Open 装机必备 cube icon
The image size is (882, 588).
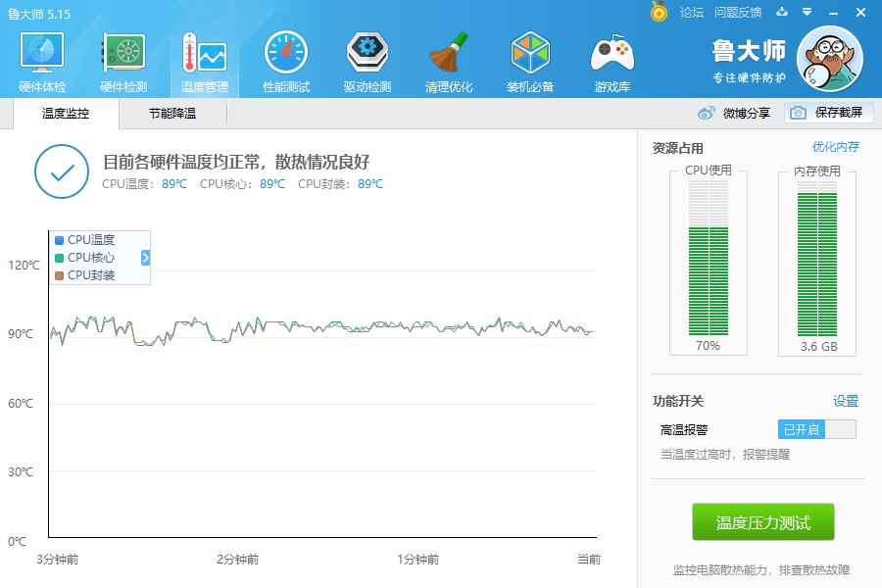point(530,52)
